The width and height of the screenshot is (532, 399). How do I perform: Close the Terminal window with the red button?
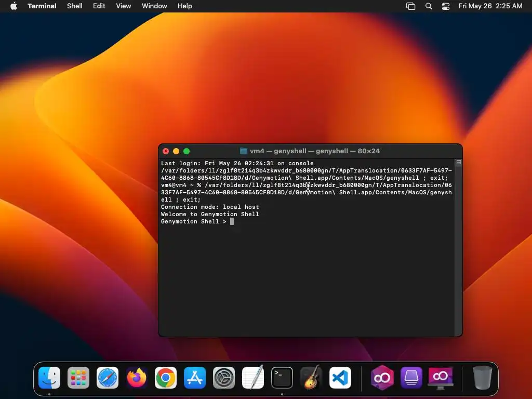(x=166, y=151)
